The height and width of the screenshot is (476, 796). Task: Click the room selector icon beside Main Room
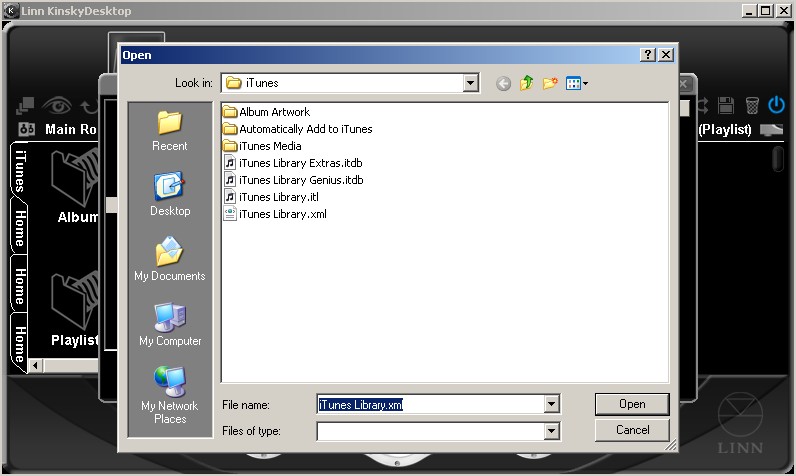point(26,129)
